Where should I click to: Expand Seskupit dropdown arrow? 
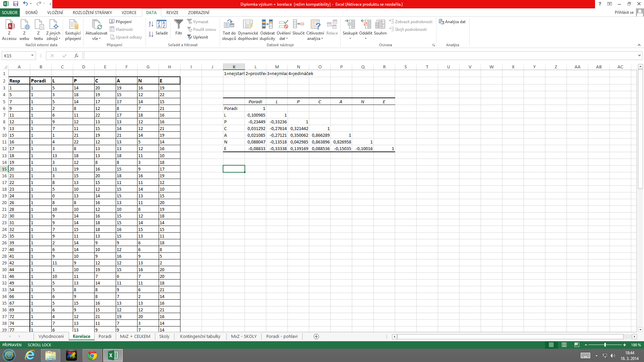350,39
